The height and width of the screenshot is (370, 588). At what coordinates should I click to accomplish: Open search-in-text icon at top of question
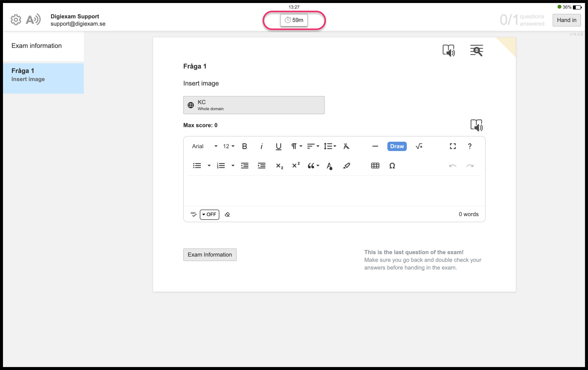tap(476, 50)
